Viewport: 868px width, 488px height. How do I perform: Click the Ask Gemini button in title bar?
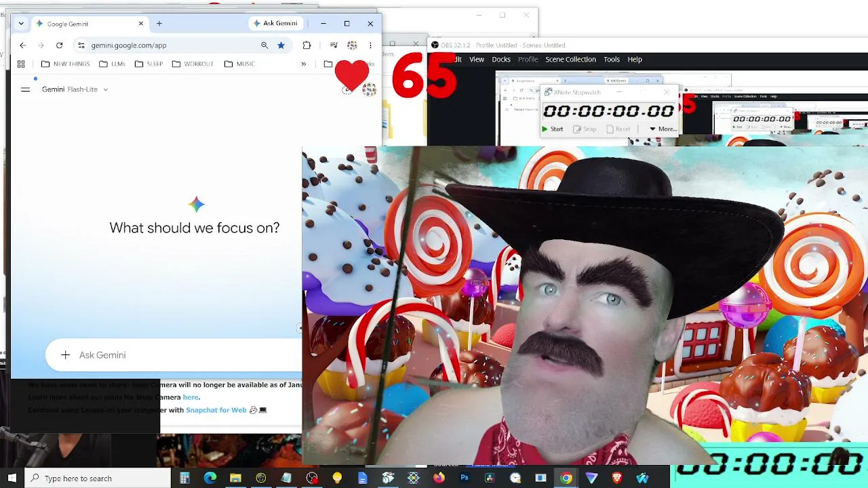(x=275, y=24)
